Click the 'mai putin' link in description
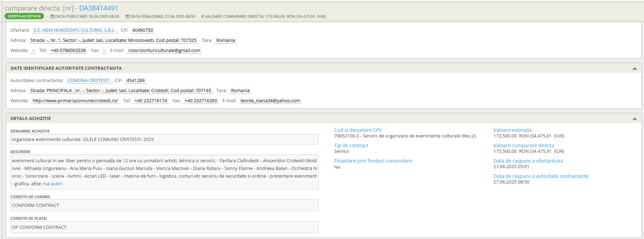 (52, 184)
